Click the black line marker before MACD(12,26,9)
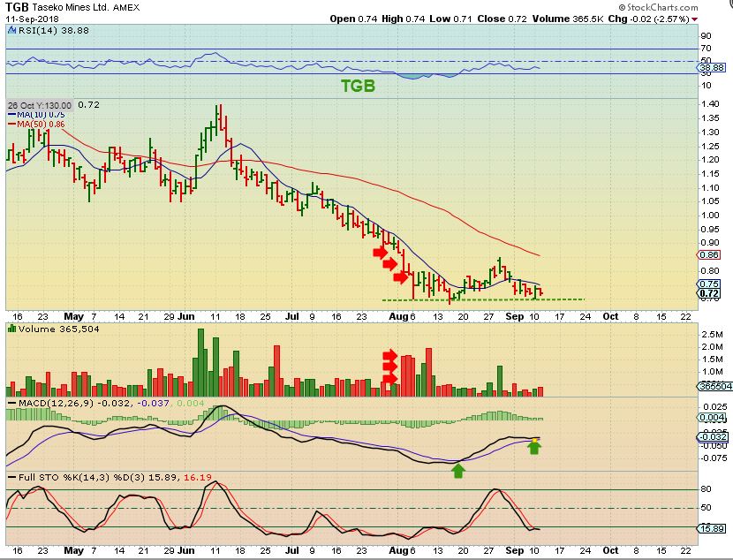Image resolution: width=733 pixels, height=560 pixels. (x=11, y=403)
